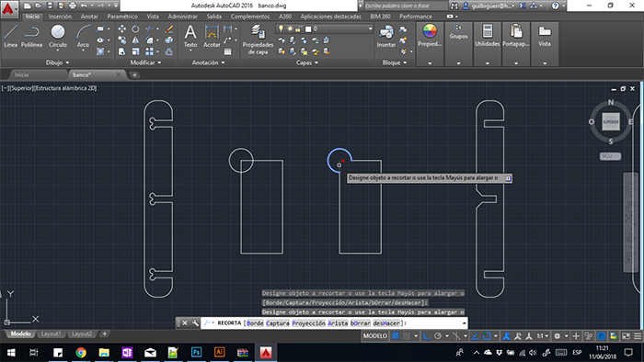This screenshot has height=362, width=644.
Task: Open the Inserción ribbon tab
Action: point(60,17)
